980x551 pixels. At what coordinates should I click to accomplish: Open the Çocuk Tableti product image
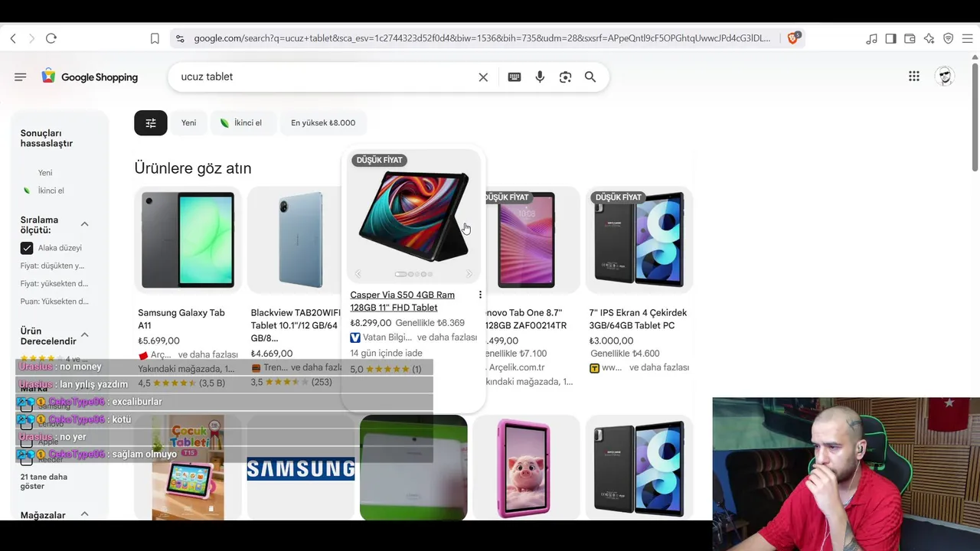pos(188,468)
